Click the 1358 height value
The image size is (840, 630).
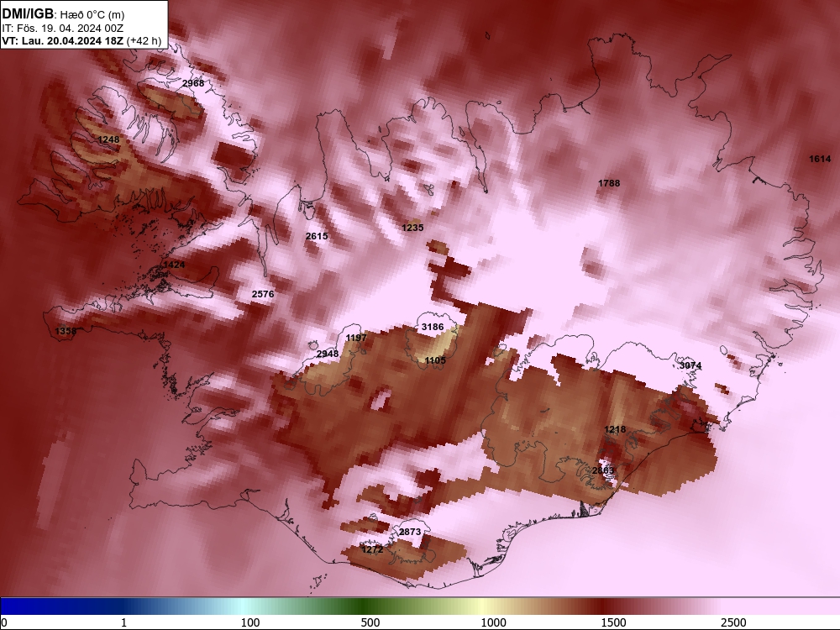pyautogui.click(x=66, y=331)
